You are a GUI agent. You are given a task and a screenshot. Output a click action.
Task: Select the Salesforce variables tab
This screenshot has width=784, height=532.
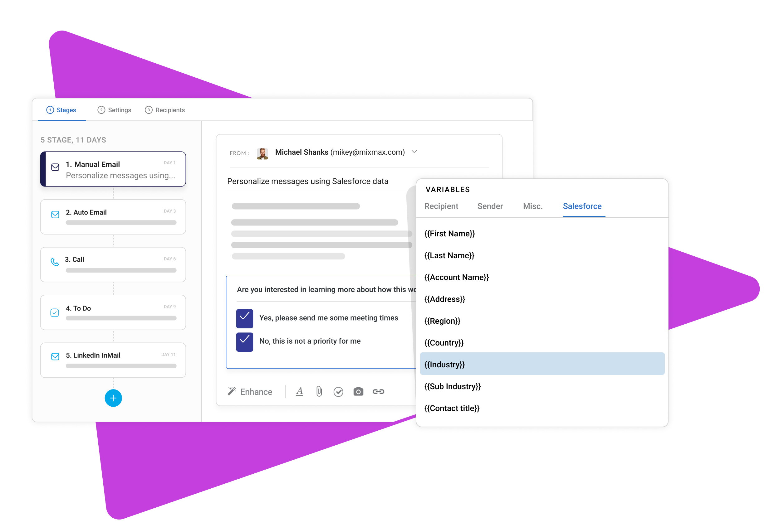click(x=583, y=207)
